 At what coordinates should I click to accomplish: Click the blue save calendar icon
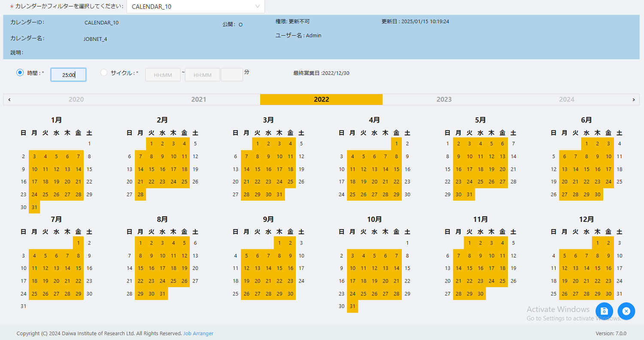604,311
